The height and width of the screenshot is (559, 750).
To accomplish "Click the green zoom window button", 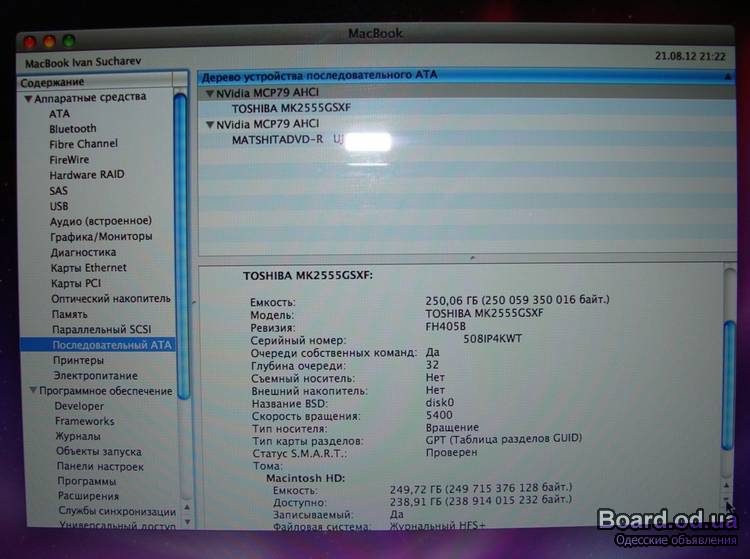I will coord(68,40).
